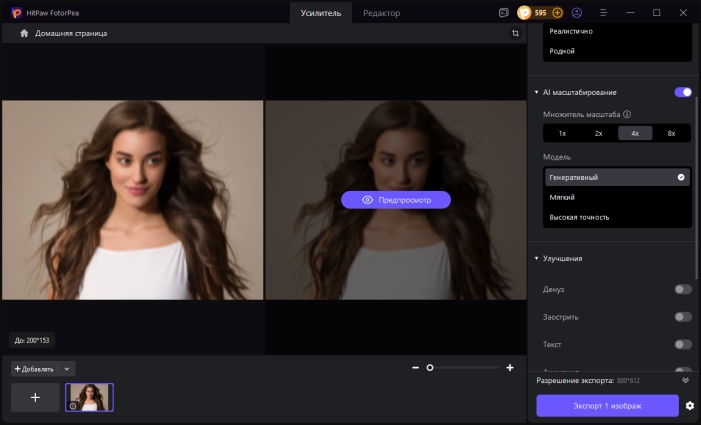Go to Домашняя страница link

coord(71,33)
